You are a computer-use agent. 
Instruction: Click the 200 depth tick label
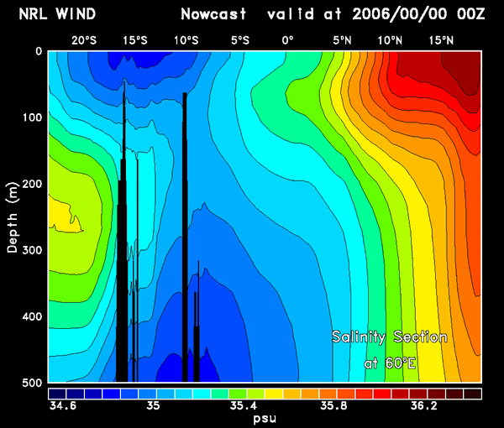coord(32,184)
